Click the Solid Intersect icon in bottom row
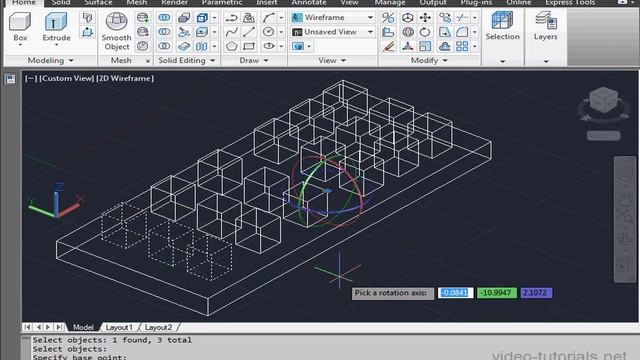Screen dimensions: 640x360 (164, 46)
